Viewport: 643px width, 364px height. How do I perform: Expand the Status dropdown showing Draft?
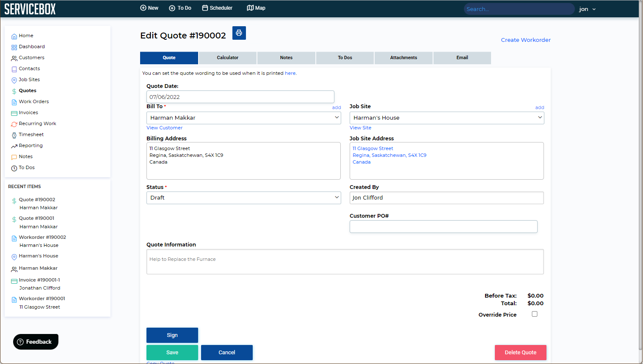(x=244, y=198)
